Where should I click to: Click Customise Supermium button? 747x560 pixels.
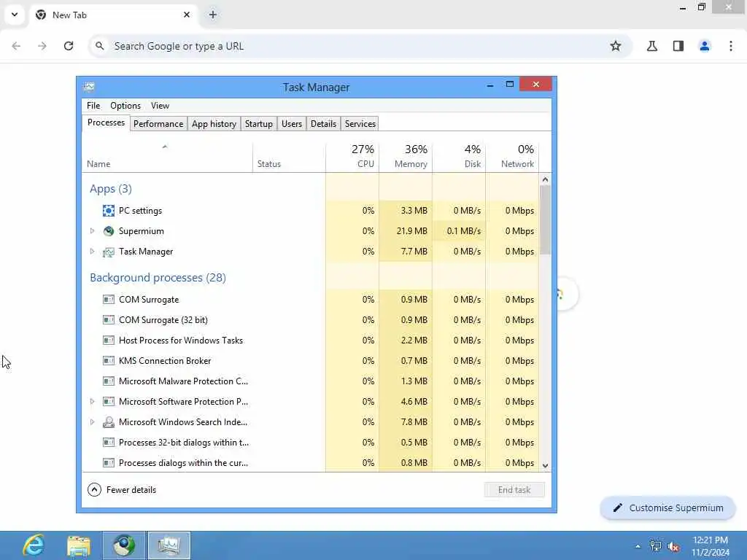point(668,507)
